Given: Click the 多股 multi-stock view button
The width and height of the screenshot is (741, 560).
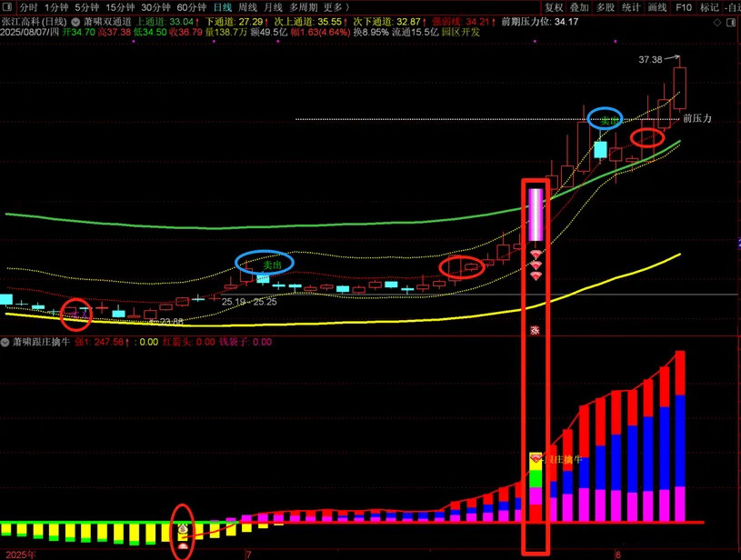Looking at the screenshot, I should 606,6.
